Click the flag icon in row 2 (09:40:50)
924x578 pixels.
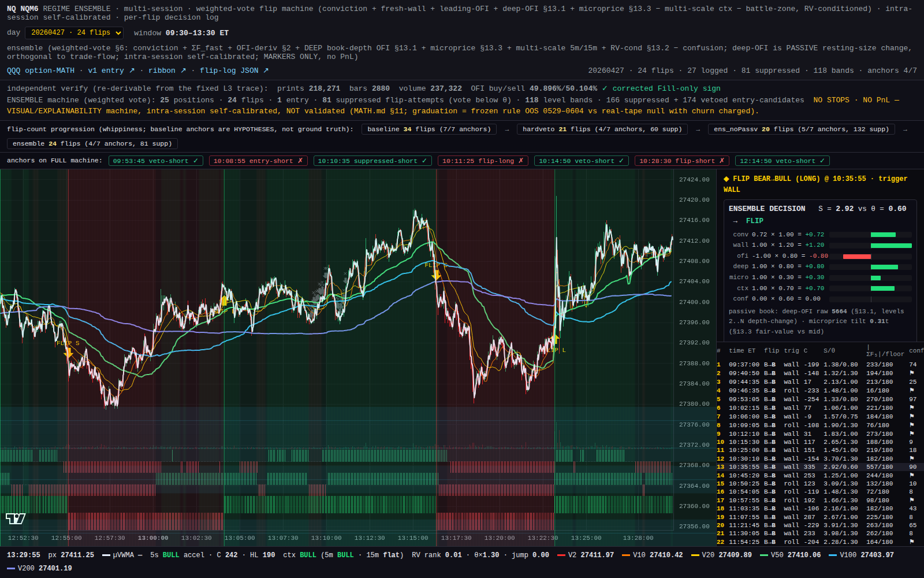[x=912, y=373]
